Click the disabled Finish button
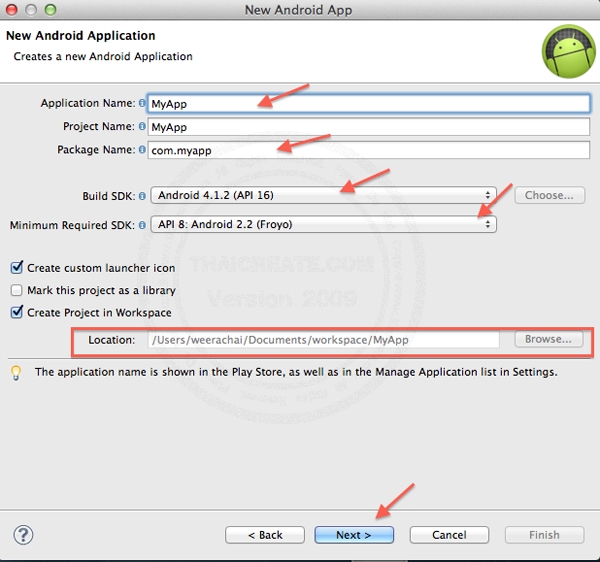Viewport: 600px width, 562px height. 545,535
